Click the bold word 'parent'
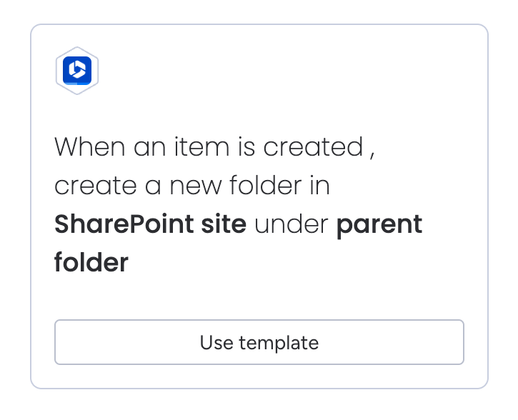The width and height of the screenshot is (518, 420). point(379,226)
